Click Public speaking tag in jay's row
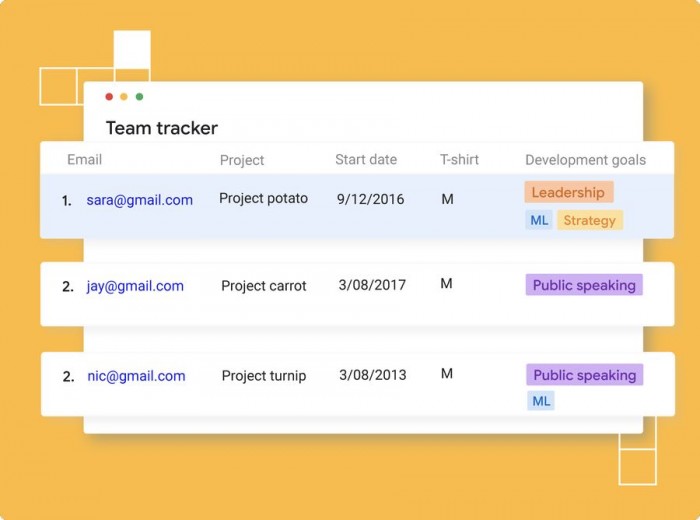700x520 pixels. [584, 285]
